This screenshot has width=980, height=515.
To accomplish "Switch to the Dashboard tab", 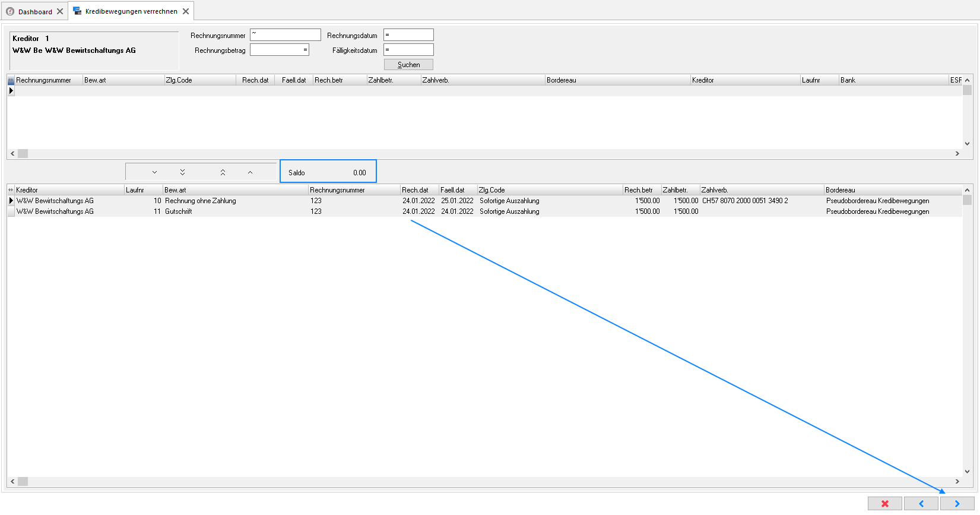I will pos(35,11).
